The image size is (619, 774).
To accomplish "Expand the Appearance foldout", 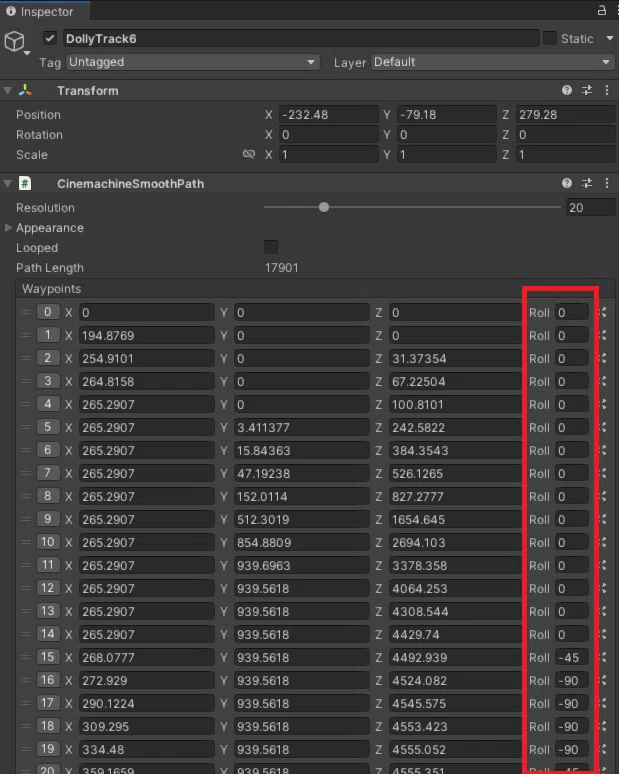I will [x=8, y=228].
